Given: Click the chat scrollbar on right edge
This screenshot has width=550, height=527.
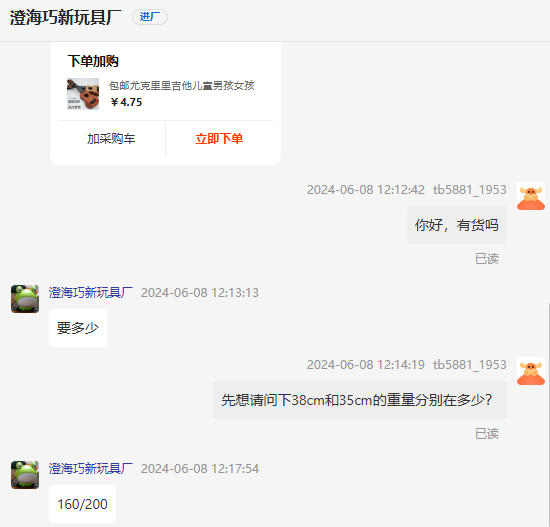Looking at the screenshot, I should [548, 414].
